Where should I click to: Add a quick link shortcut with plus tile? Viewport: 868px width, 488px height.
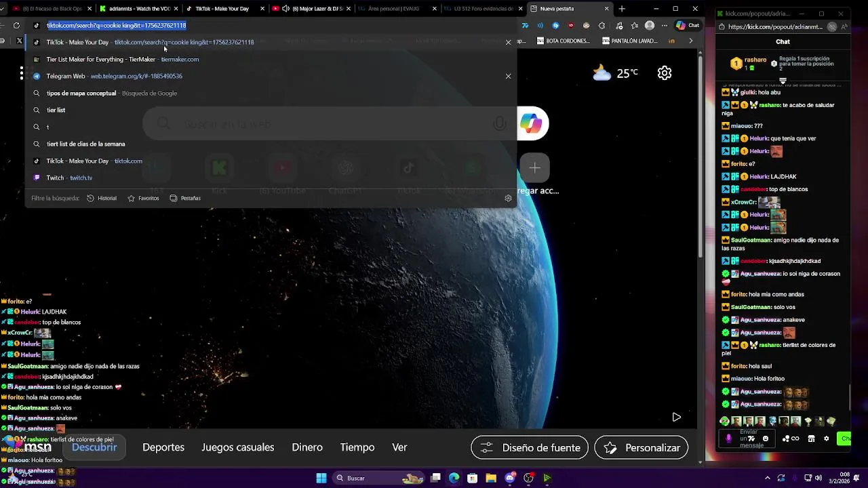pos(534,168)
